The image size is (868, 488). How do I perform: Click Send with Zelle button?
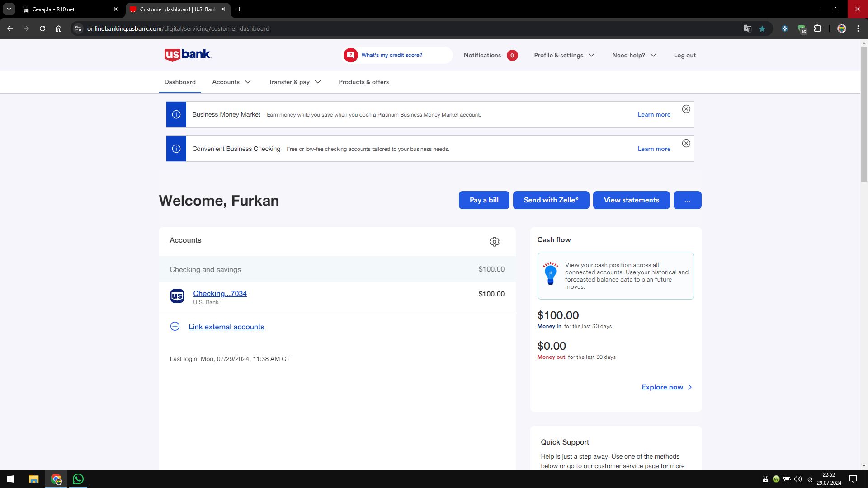coord(551,200)
